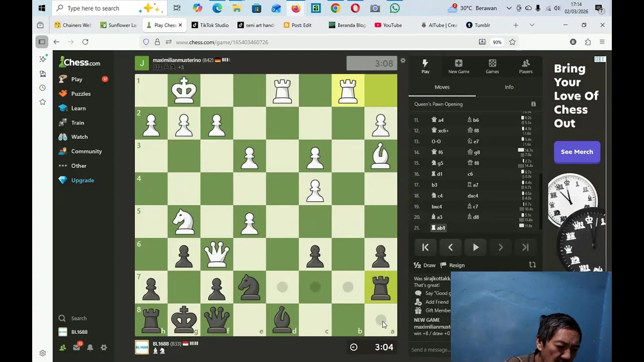
Task: Start a New Game from the panel
Action: (x=458, y=66)
